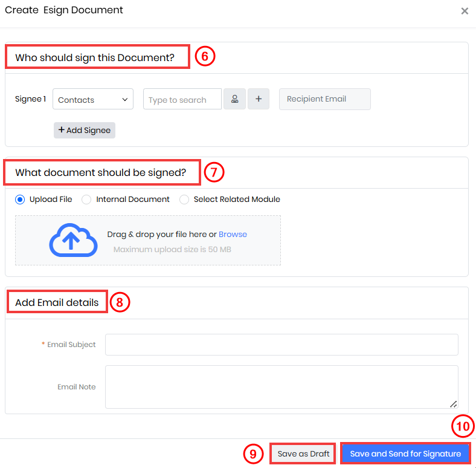Click the Add Email details heading
The image size is (476, 468).
click(57, 302)
